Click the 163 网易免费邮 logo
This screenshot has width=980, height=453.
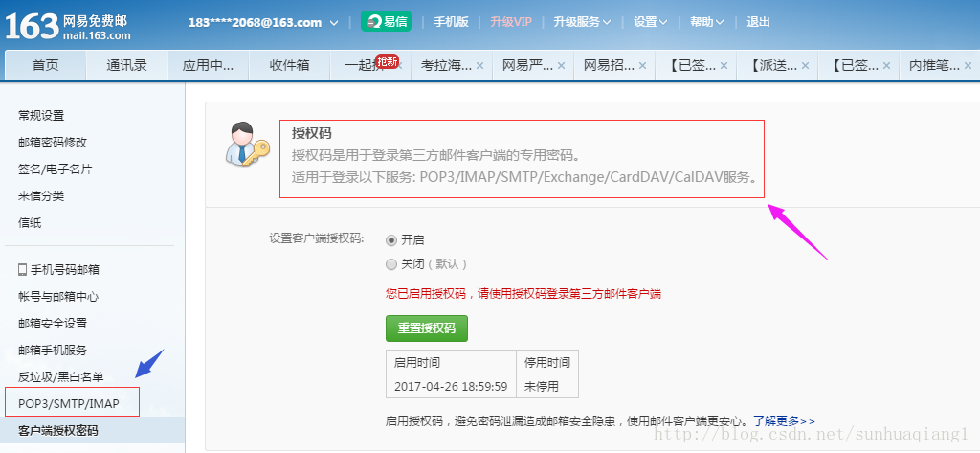[x=68, y=25]
